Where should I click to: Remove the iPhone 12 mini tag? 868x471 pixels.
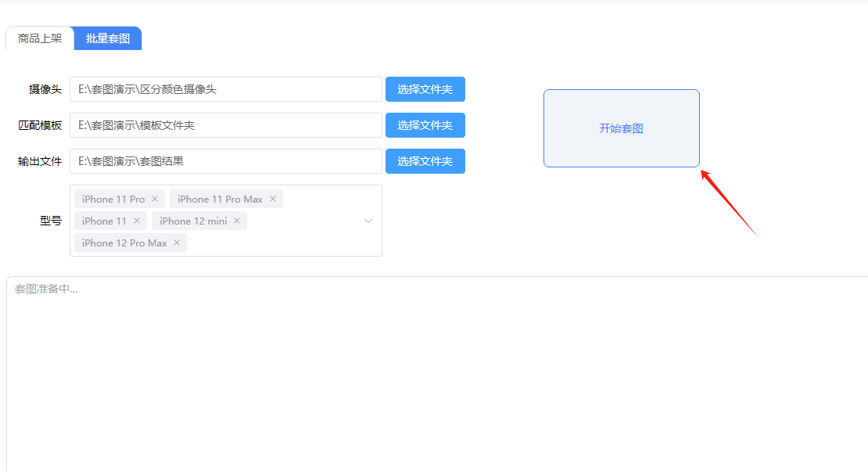pyautogui.click(x=237, y=221)
